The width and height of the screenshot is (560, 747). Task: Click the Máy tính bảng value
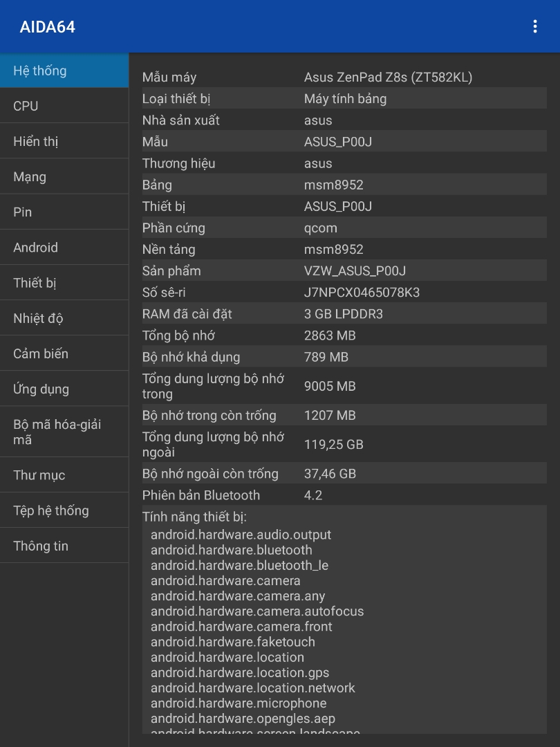(345, 99)
